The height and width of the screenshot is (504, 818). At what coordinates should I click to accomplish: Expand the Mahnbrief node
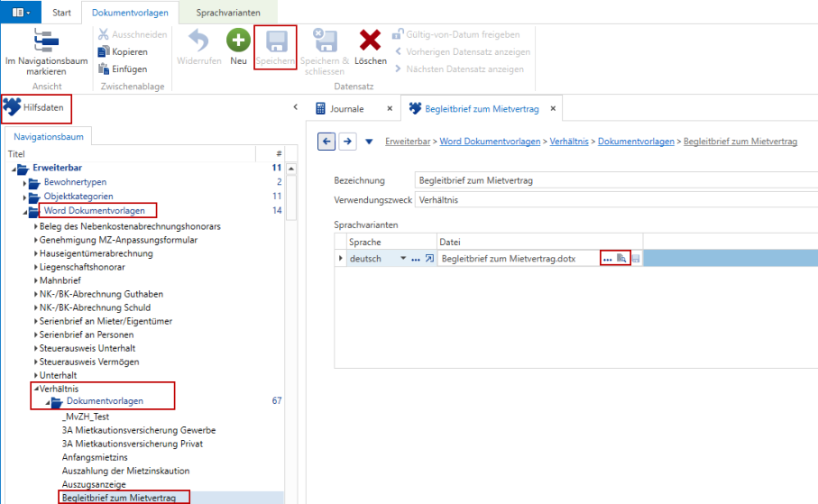pyautogui.click(x=35, y=280)
